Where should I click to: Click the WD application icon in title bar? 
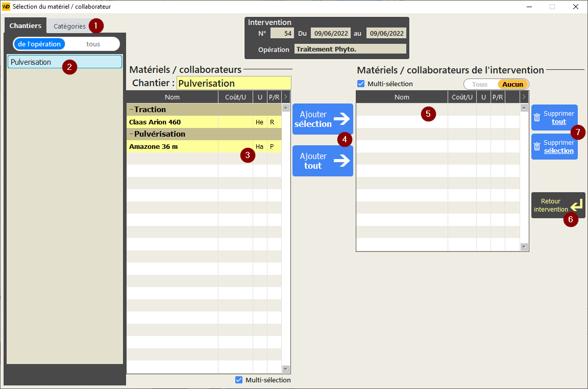(6, 7)
